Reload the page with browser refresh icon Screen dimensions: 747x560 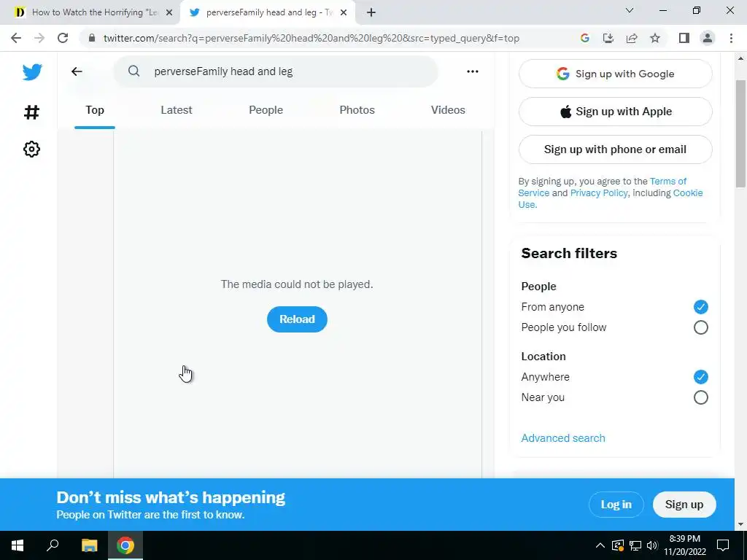pos(63,38)
